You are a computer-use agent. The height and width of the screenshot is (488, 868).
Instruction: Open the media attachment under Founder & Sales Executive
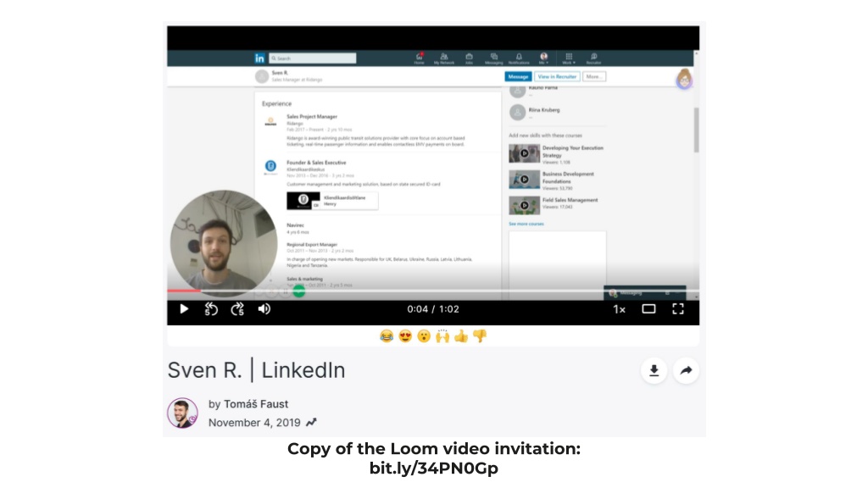coord(332,201)
